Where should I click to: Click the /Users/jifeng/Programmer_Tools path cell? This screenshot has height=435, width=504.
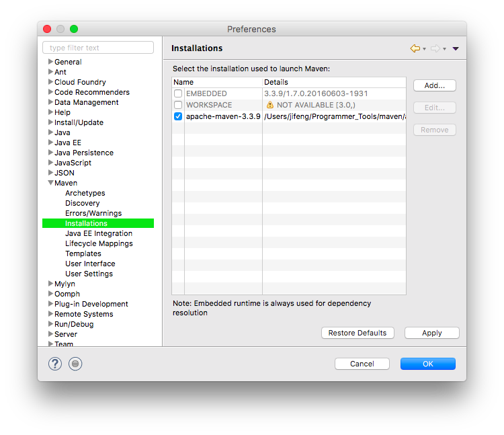(x=335, y=116)
